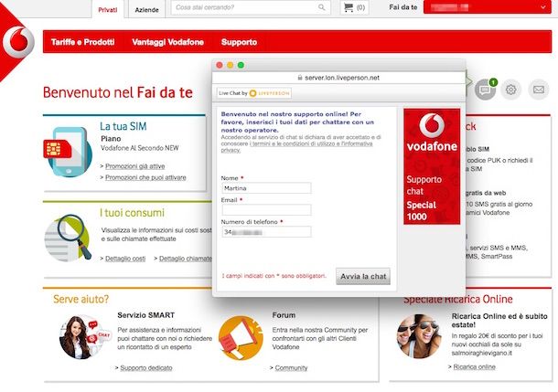Click the Nome field containing Martina

(266, 188)
